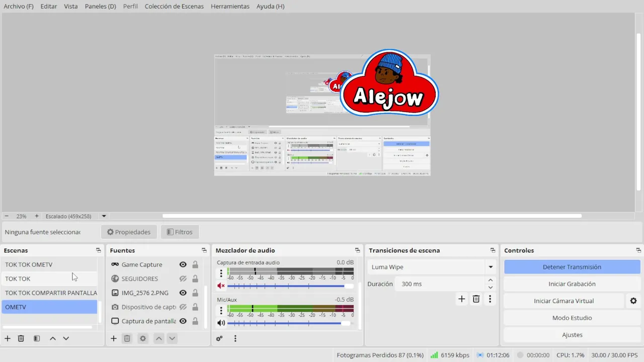Viewport: 644px width, 362px height.
Task: Show the Dispositivo de captura source
Action: [x=183, y=307]
